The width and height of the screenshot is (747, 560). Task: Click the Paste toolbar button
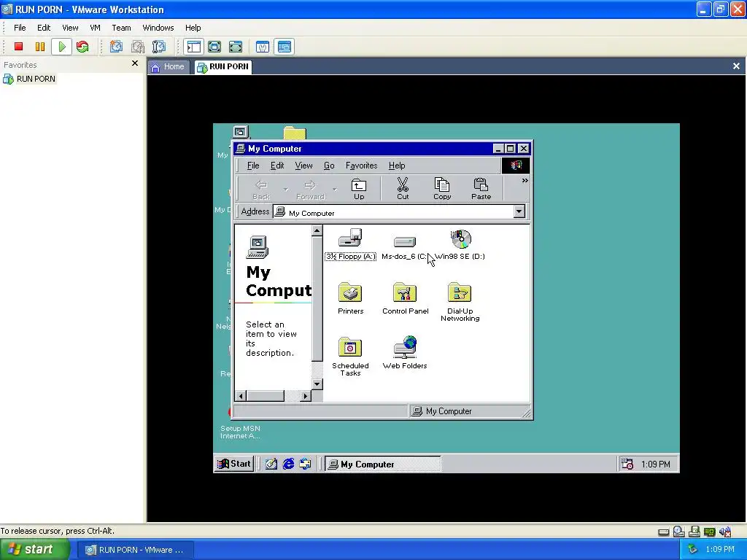pyautogui.click(x=481, y=189)
